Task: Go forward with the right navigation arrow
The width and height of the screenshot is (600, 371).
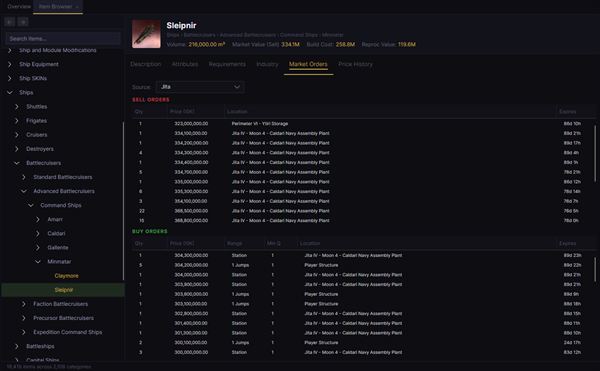Action: coord(23,22)
